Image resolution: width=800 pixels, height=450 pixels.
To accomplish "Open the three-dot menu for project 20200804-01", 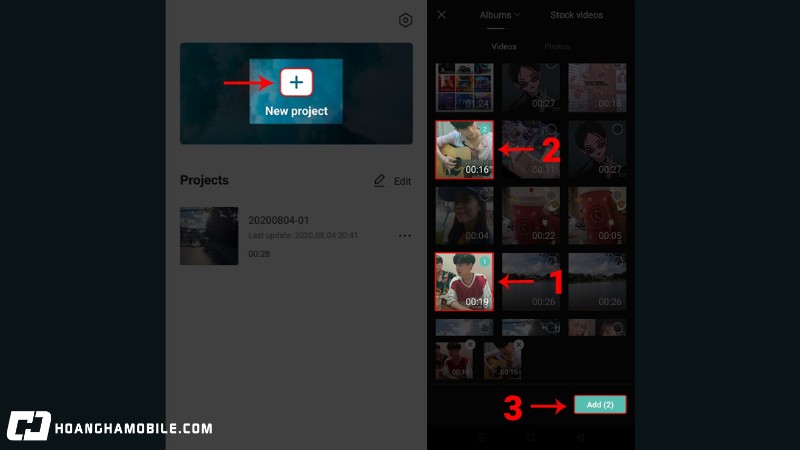I will (405, 236).
